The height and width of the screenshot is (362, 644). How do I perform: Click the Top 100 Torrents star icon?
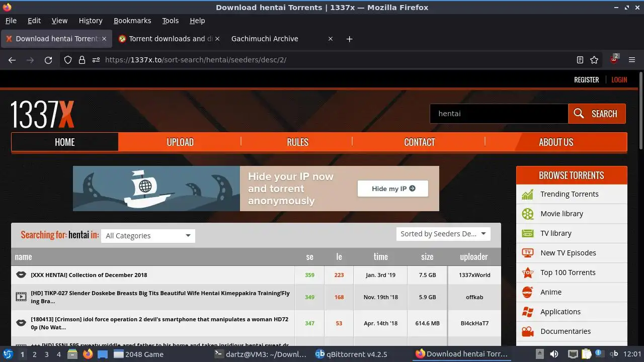pos(527,273)
